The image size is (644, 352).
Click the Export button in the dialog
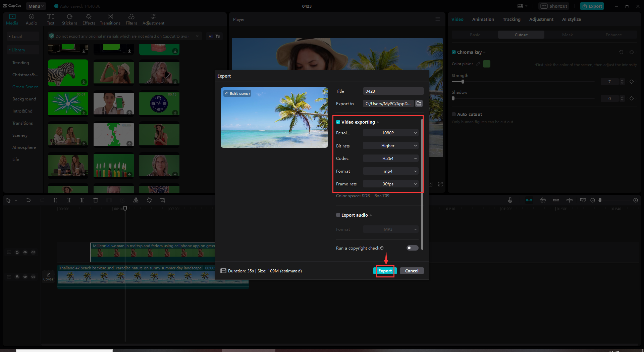[385, 271]
